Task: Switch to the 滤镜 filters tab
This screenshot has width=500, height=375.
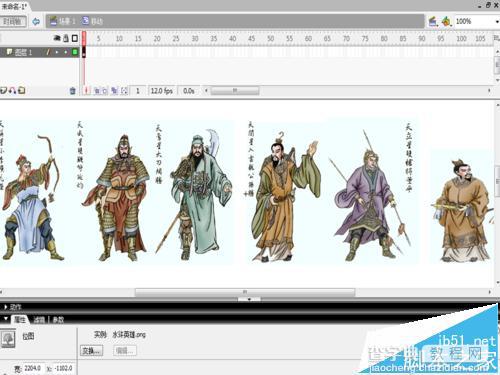Action: 39,320
